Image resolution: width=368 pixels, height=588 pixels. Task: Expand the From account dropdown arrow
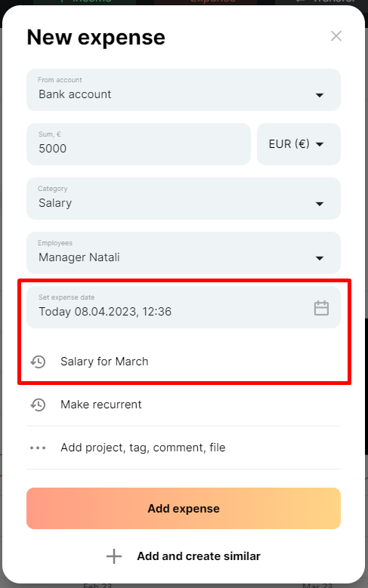pos(319,95)
